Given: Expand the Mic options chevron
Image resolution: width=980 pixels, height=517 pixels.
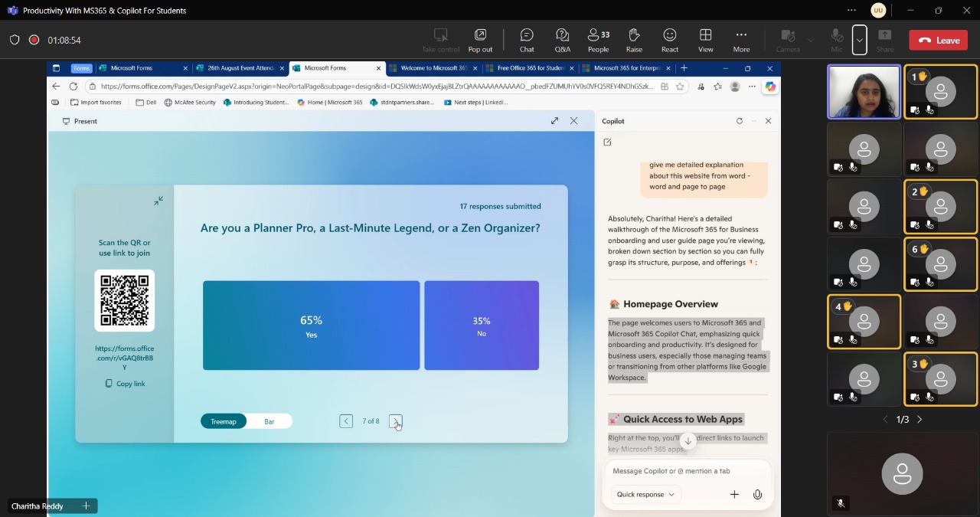Looking at the screenshot, I should pos(859,40).
